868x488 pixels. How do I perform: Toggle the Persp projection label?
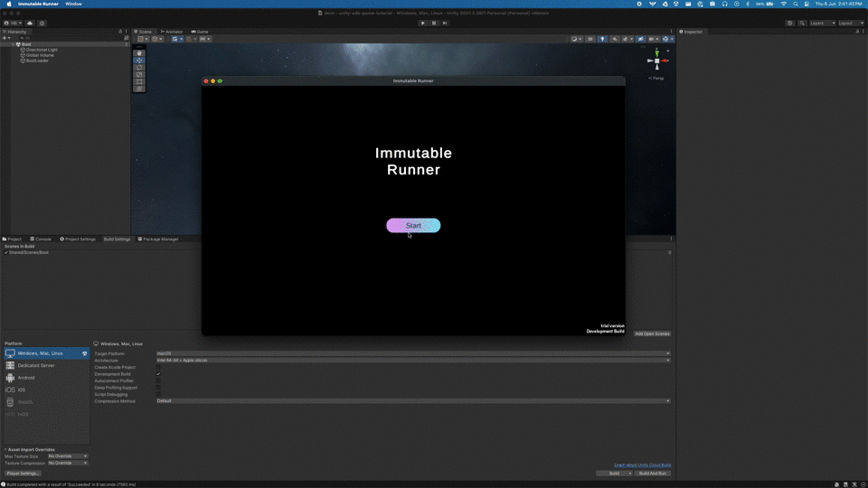[x=656, y=78]
